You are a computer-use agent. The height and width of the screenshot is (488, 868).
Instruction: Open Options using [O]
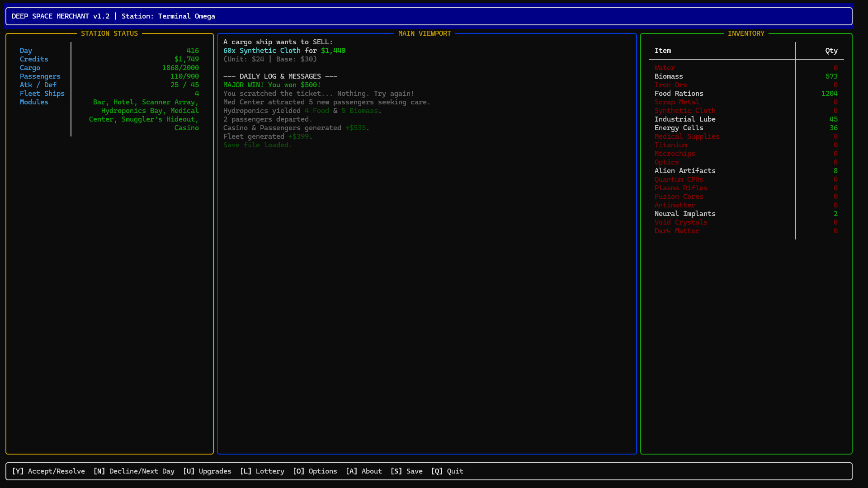315,471
